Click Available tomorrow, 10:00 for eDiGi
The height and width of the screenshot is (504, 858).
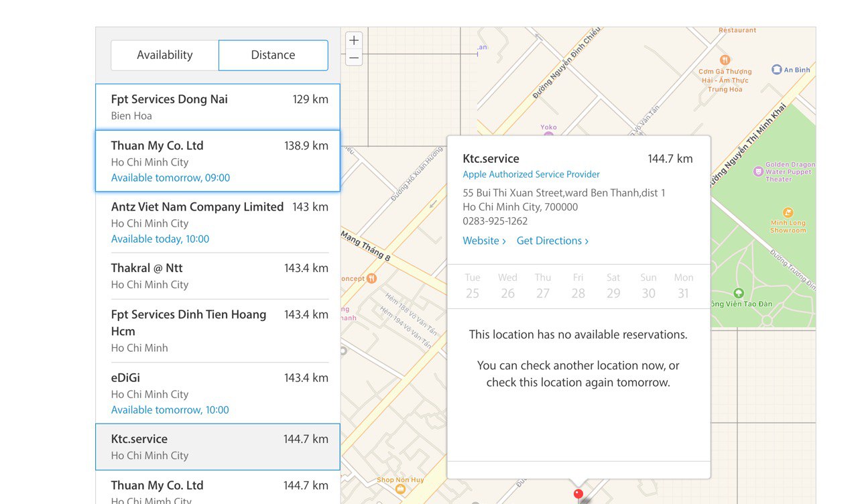pyautogui.click(x=170, y=409)
